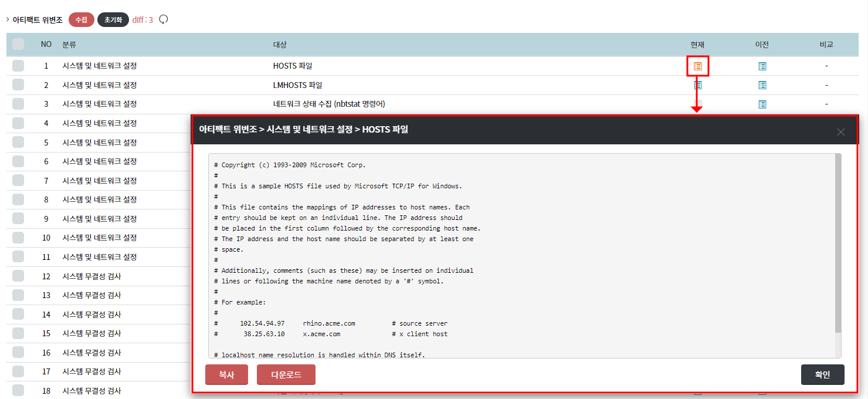Open previous HOSTS 파일 document icon
Image resolution: width=868 pixels, height=399 pixels.
click(762, 66)
